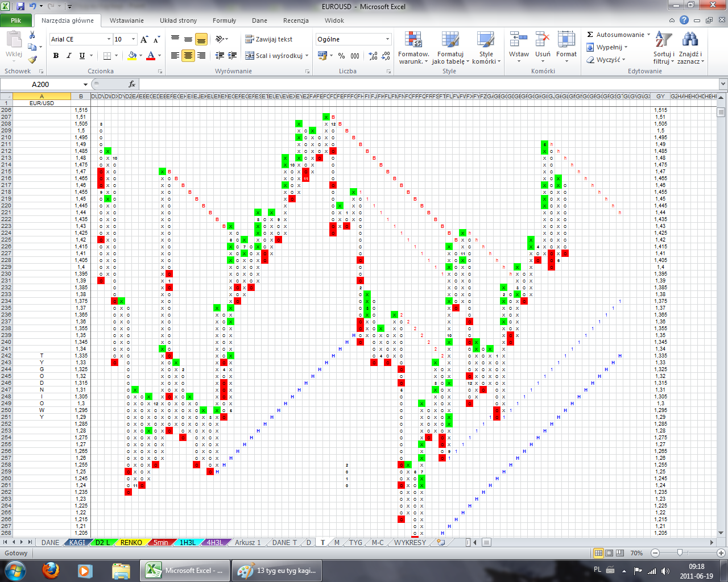Open the Sortuj i filtruj tool
The image size is (728, 582).
tap(663, 48)
